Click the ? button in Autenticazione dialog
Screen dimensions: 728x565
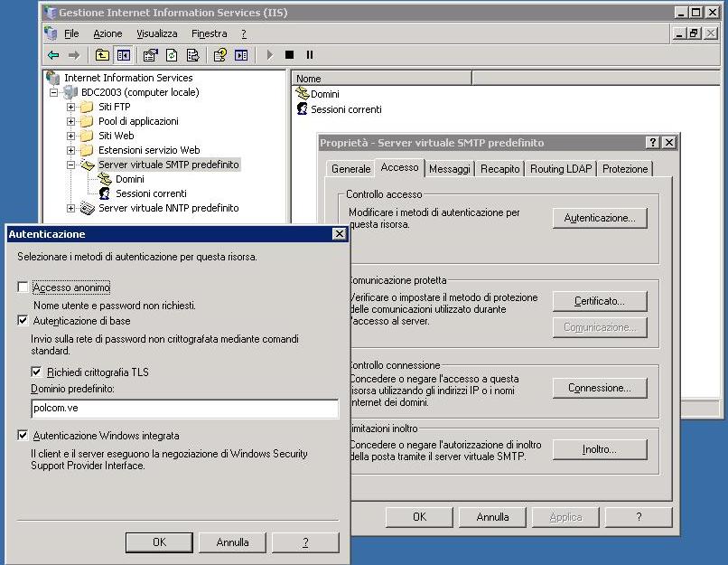[305, 542]
